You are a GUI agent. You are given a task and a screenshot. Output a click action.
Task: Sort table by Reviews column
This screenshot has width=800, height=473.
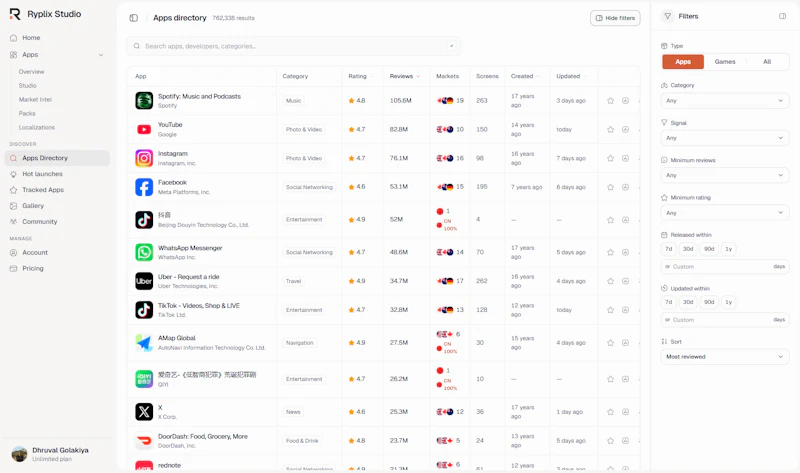[x=405, y=76]
